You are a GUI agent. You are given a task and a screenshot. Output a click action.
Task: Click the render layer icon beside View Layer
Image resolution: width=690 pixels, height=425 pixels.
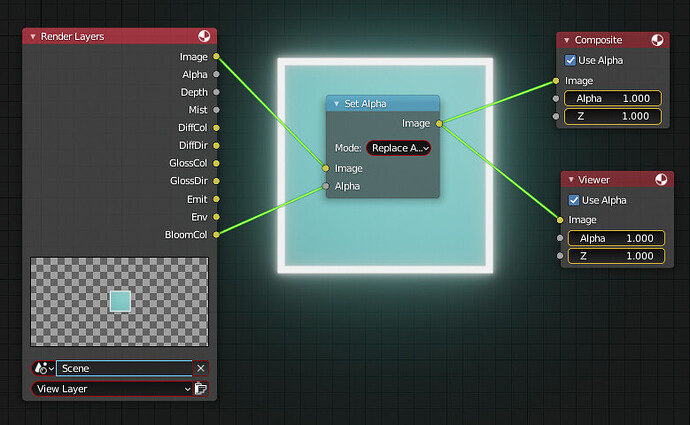pos(201,389)
